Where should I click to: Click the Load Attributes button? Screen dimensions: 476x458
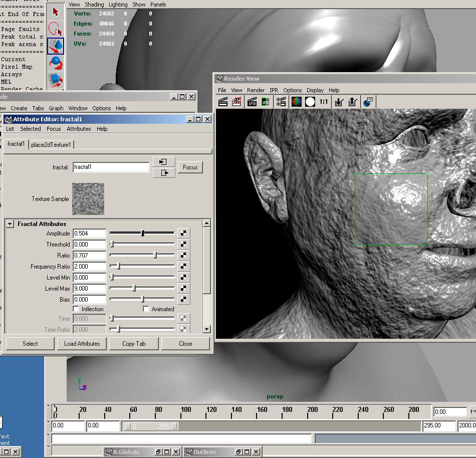pyautogui.click(x=82, y=344)
